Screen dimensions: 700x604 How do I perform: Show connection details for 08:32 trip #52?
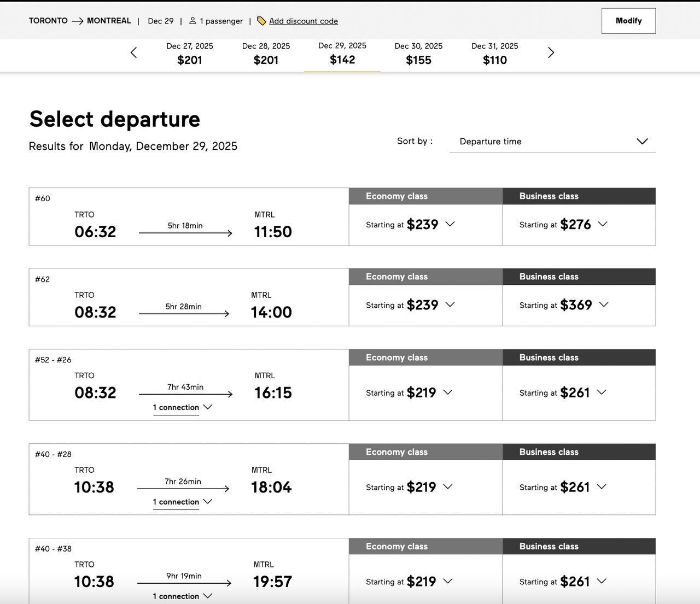[x=182, y=408]
